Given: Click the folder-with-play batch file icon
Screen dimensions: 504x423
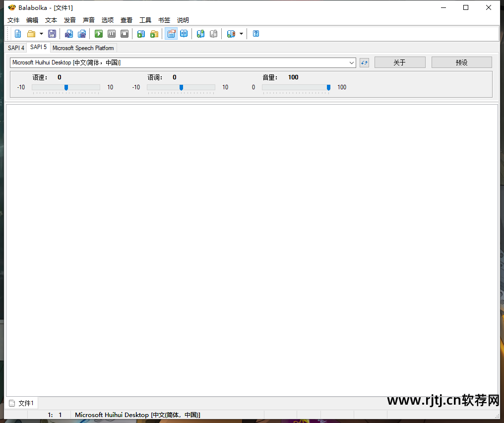Looking at the screenshot, I should 154,34.
